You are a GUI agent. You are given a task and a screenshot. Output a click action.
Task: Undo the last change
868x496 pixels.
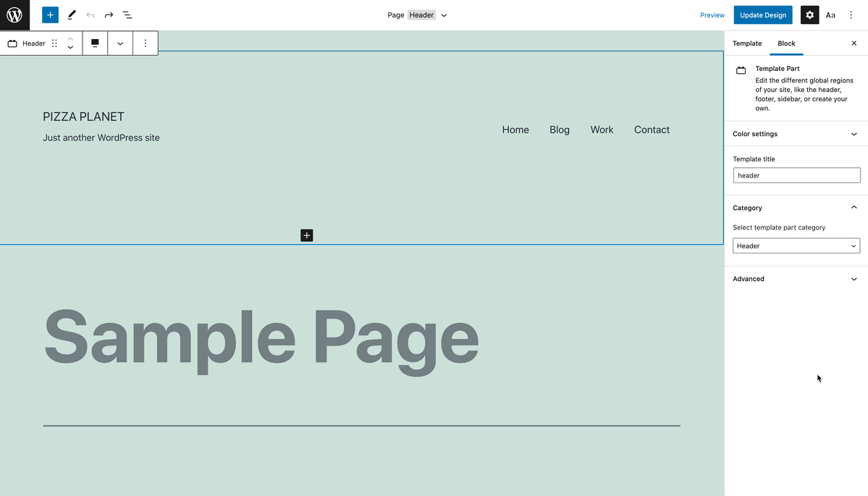pos(90,15)
